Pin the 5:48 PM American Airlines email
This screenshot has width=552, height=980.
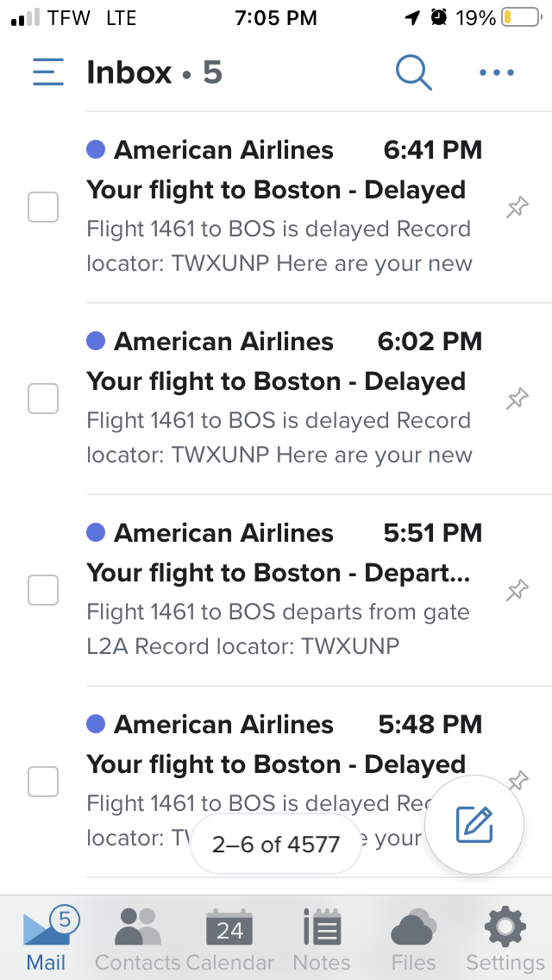(x=518, y=779)
